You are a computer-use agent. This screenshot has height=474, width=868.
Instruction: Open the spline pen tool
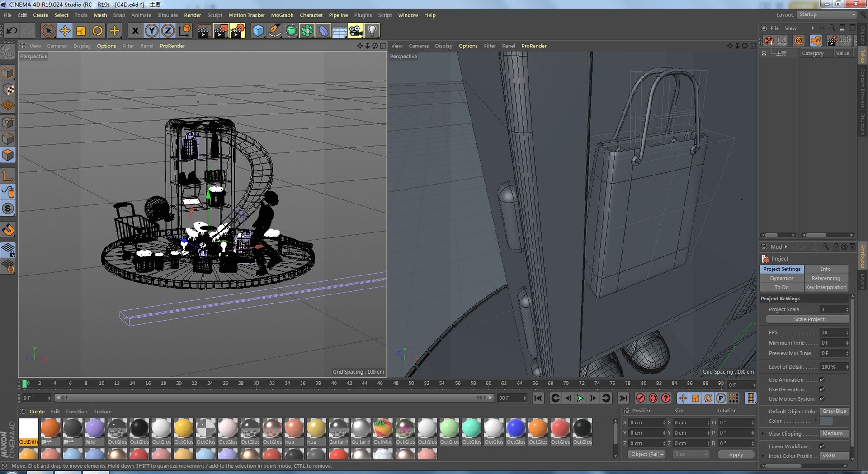click(274, 31)
